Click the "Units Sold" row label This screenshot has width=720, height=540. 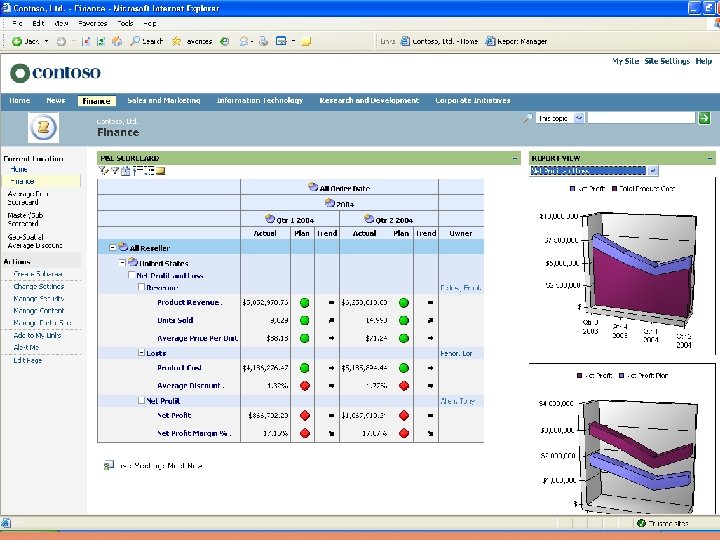tap(175, 320)
